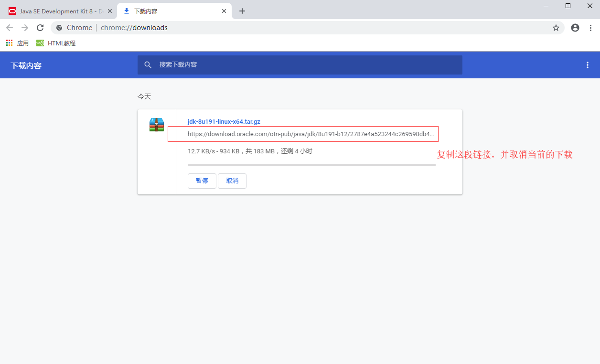
Task: Click the 12.7 KB/s download status text
Action: point(250,151)
